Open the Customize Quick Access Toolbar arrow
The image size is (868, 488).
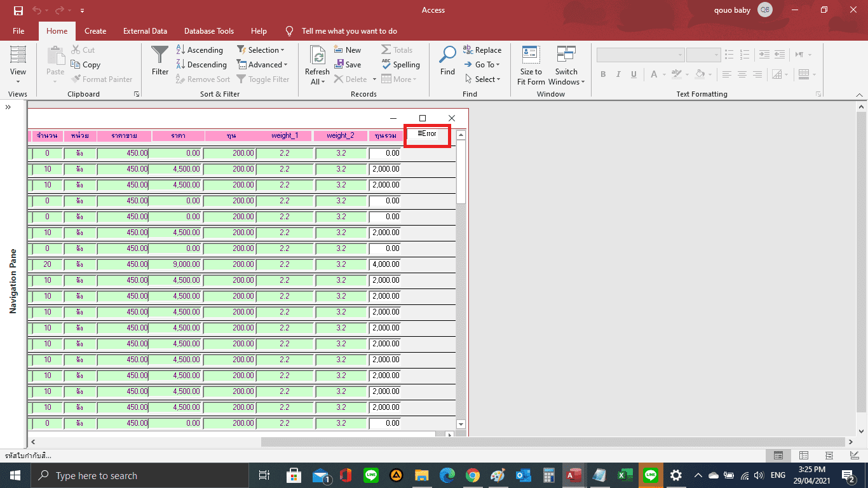pyautogui.click(x=83, y=11)
